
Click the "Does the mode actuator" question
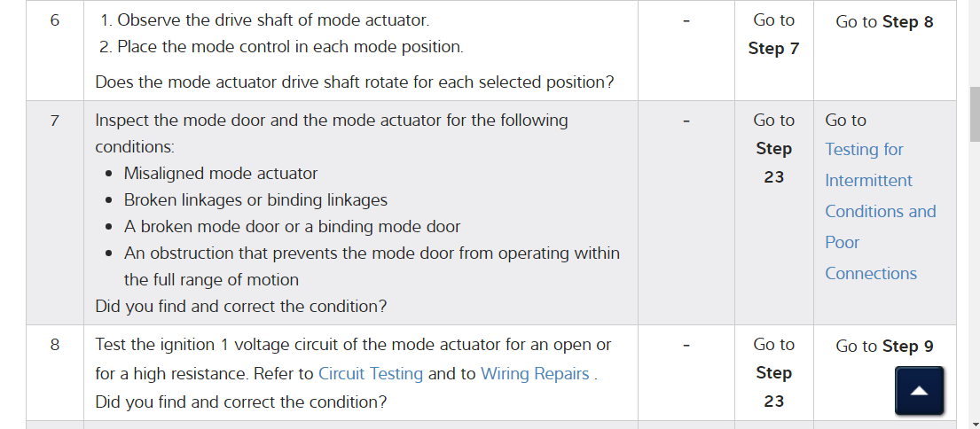pos(354,82)
